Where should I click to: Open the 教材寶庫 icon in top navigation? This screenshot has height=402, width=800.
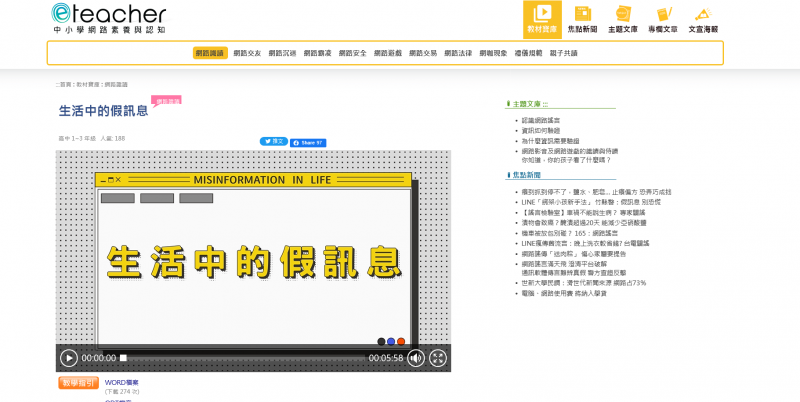click(542, 18)
